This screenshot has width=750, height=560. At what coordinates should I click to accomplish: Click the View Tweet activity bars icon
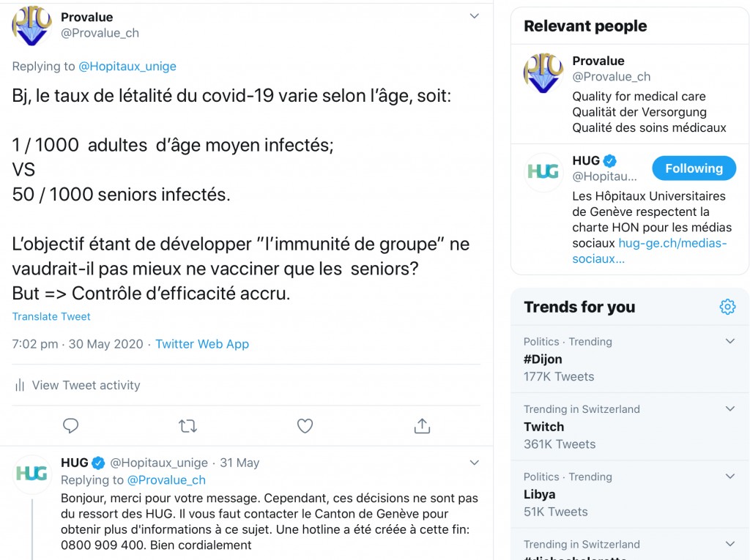20,385
